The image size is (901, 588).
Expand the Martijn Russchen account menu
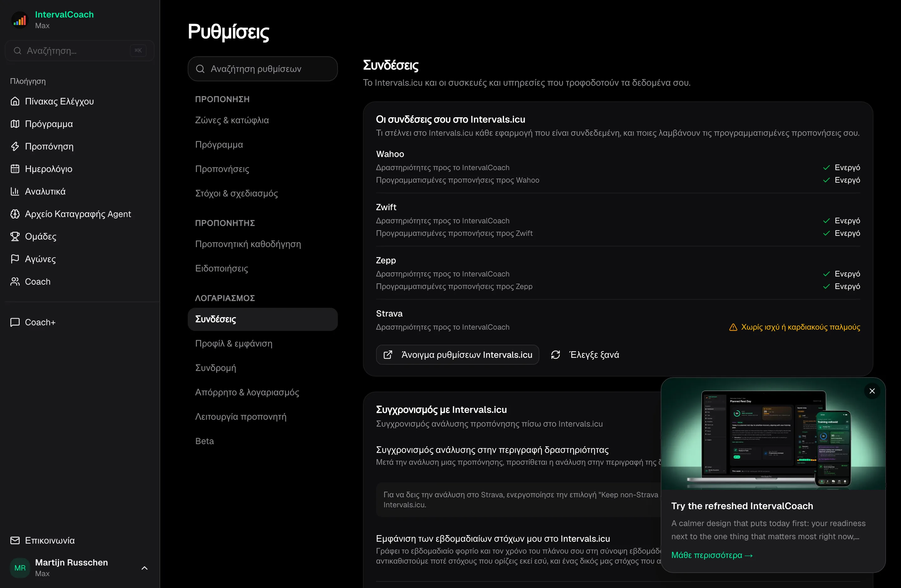(x=144, y=568)
